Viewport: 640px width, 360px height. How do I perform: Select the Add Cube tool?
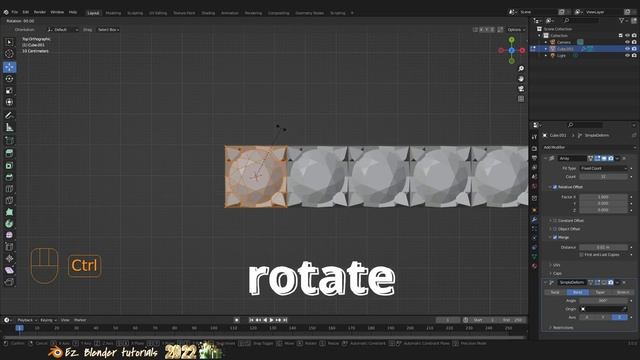9,141
